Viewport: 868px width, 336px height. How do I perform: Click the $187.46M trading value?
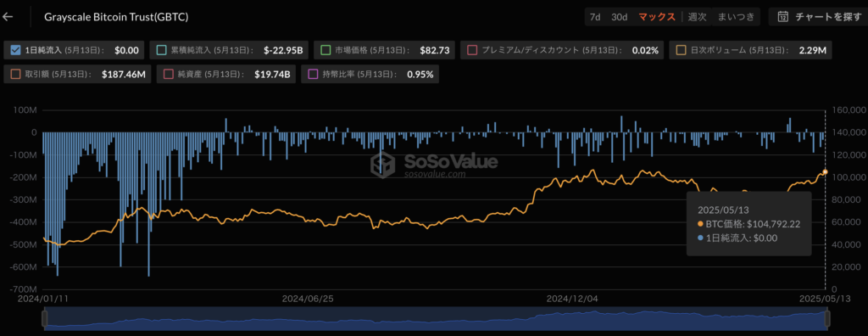(124, 74)
